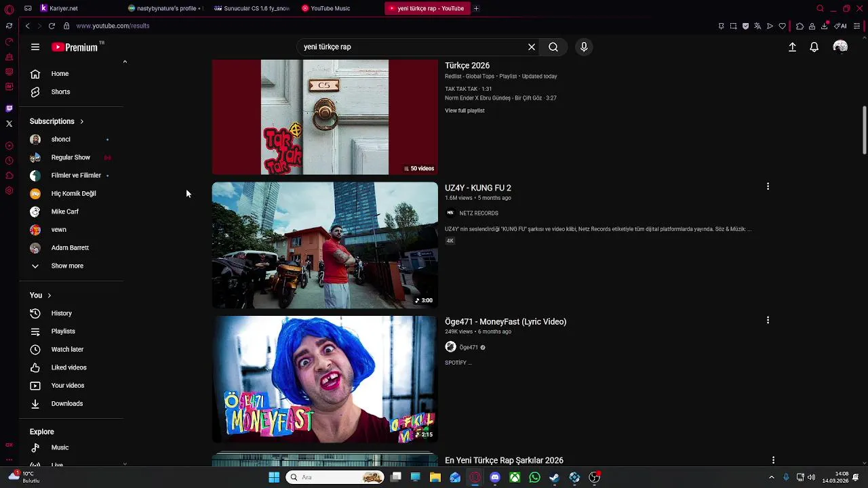The height and width of the screenshot is (488, 868).
Task: Open Mike Carf subscription
Action: click(x=71, y=211)
